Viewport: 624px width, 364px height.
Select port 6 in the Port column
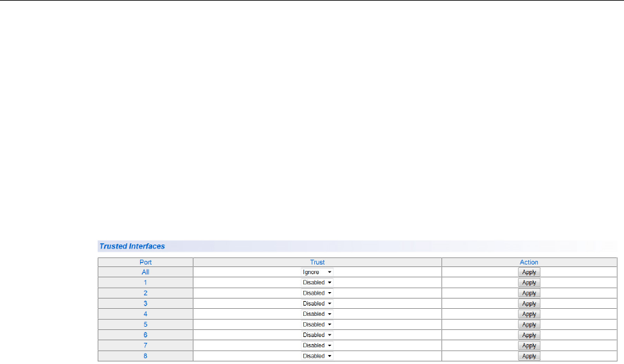click(145, 335)
